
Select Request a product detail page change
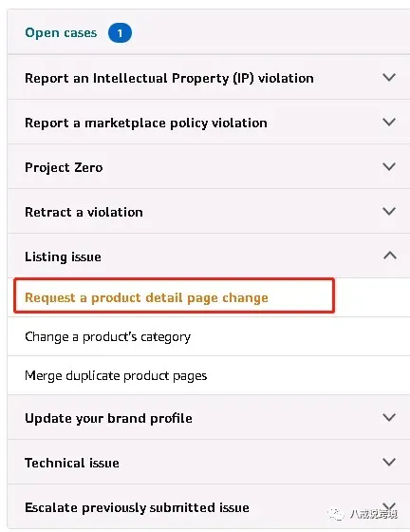coord(146,298)
